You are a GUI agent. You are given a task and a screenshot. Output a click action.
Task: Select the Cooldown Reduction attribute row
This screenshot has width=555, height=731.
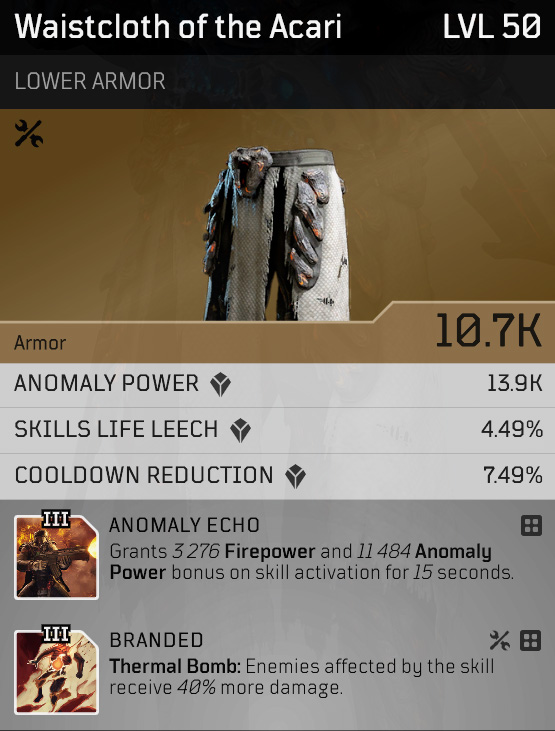coord(278,476)
